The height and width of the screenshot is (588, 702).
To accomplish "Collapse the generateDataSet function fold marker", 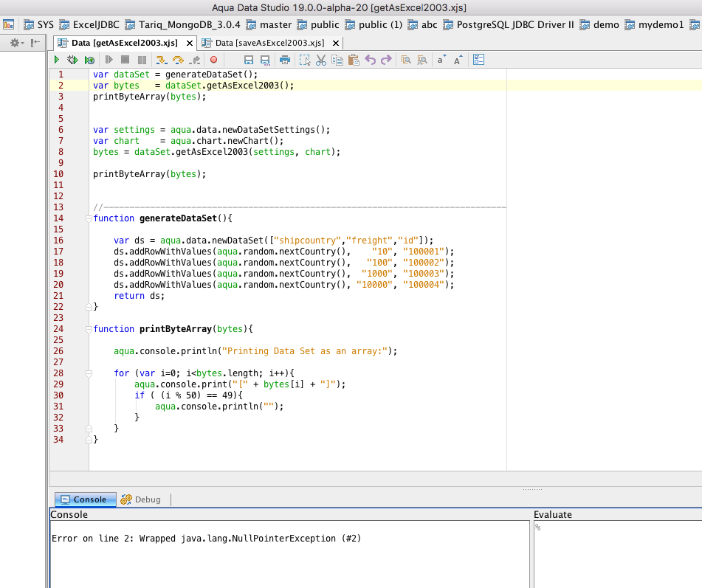I will tap(89, 218).
